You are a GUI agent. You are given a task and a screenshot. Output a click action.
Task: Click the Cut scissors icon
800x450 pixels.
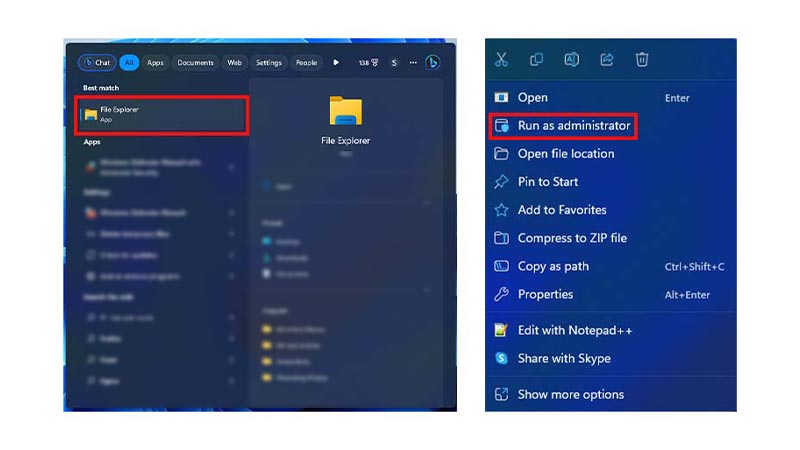click(501, 60)
